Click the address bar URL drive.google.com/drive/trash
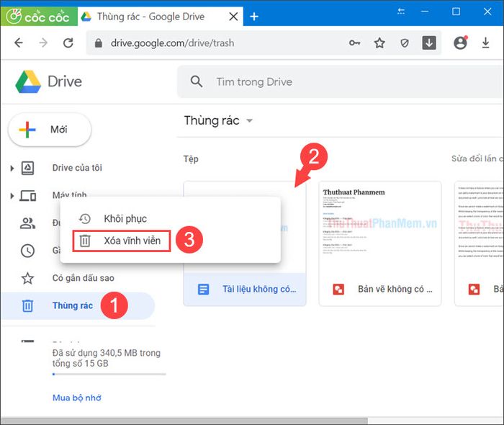This screenshot has width=504, height=425. pyautogui.click(x=172, y=43)
